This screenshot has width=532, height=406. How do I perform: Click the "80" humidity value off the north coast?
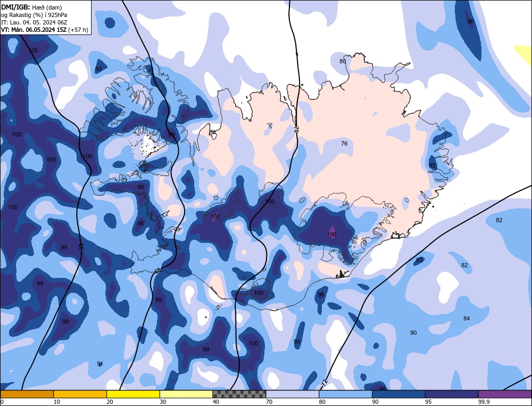343,61
